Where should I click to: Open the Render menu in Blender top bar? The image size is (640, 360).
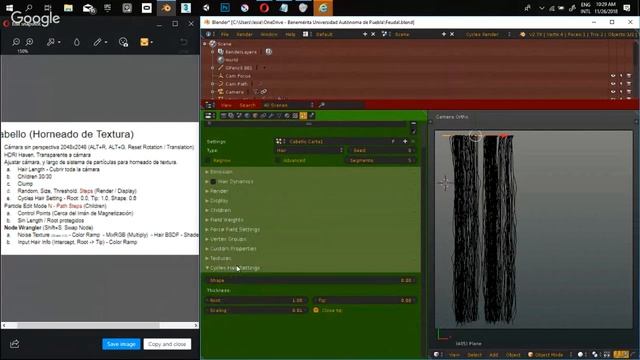click(x=244, y=34)
